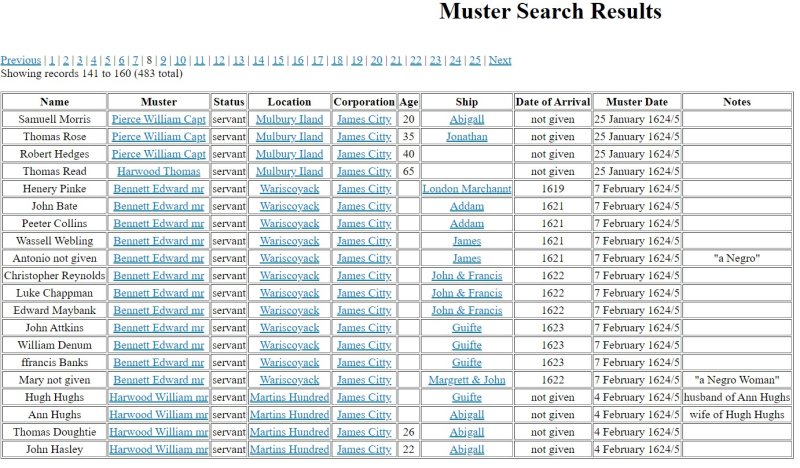The height and width of the screenshot is (468, 800).
Task: Open the Jonathan ship link
Action: click(x=467, y=137)
